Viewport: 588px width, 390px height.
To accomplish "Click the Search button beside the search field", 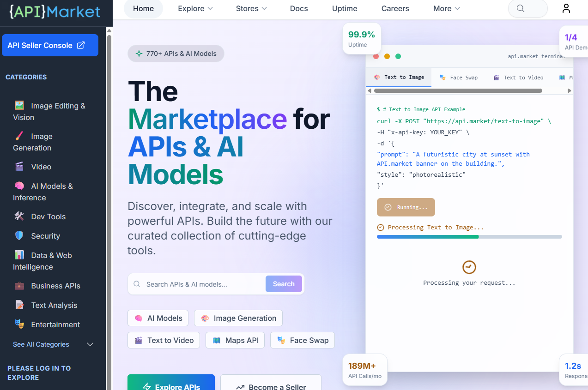I will point(284,284).
